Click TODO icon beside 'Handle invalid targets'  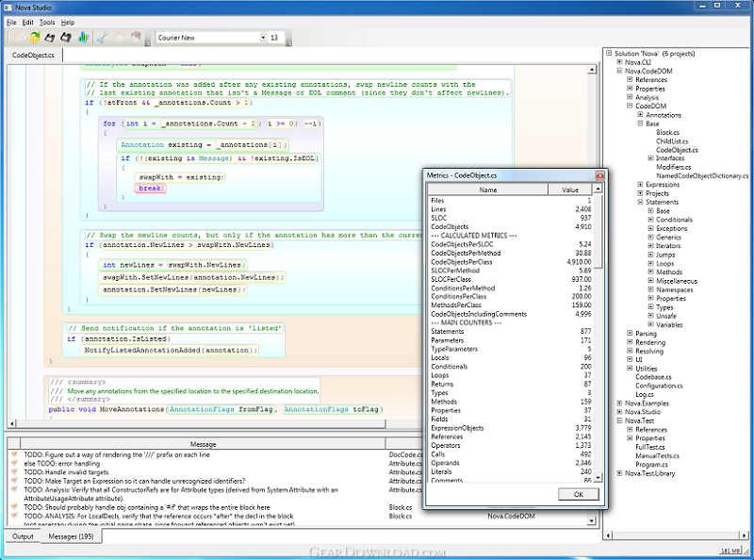coord(14,472)
